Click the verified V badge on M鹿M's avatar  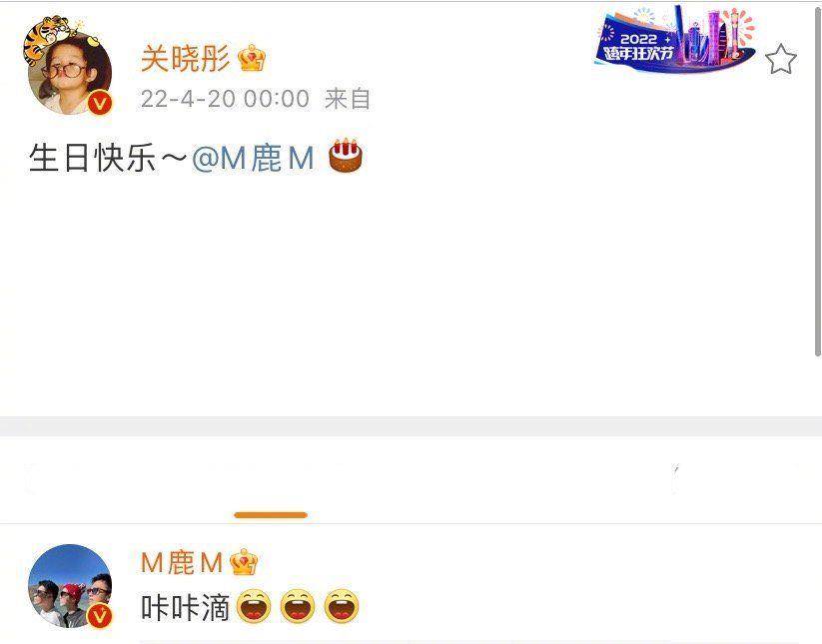100,615
